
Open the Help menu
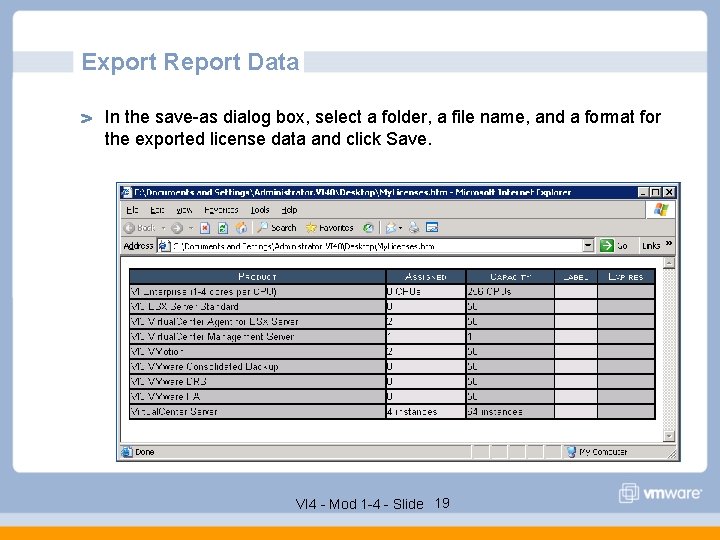[289, 210]
